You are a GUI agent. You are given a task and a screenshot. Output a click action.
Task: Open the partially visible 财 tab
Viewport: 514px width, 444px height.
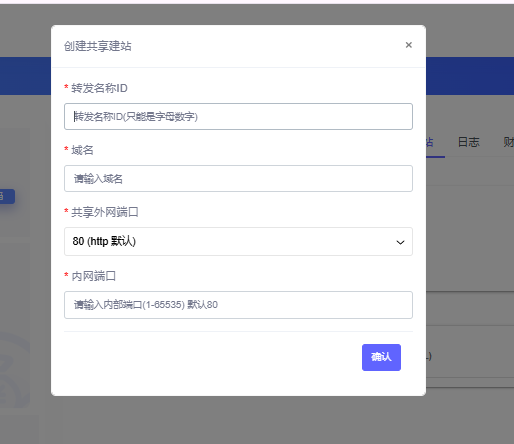509,142
